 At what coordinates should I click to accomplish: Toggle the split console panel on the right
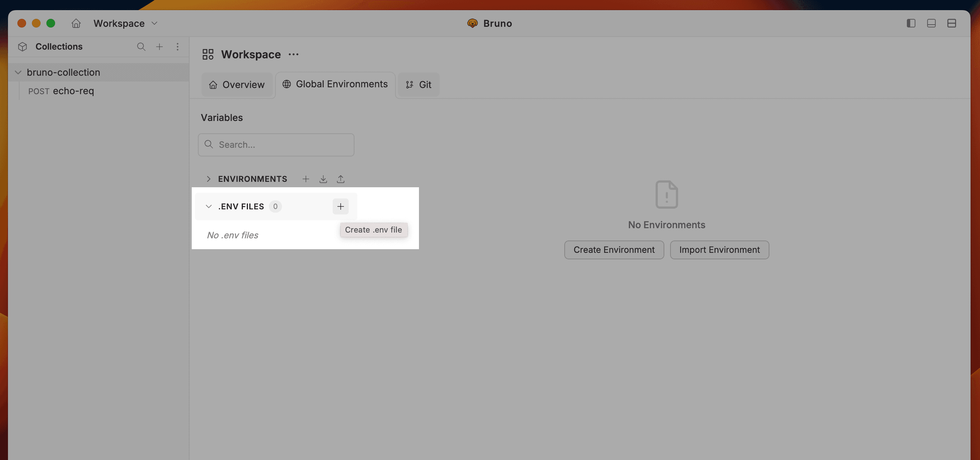click(952, 23)
